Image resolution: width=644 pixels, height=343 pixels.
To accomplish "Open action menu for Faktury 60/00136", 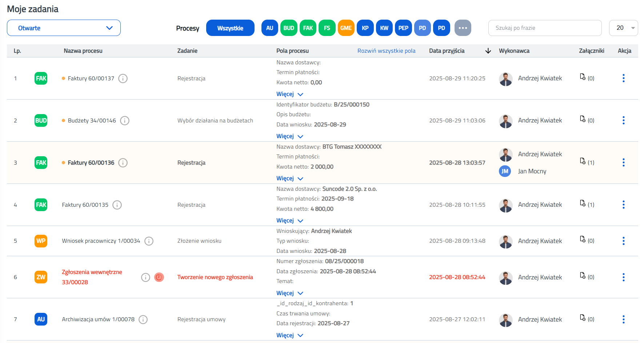I will (x=623, y=162).
